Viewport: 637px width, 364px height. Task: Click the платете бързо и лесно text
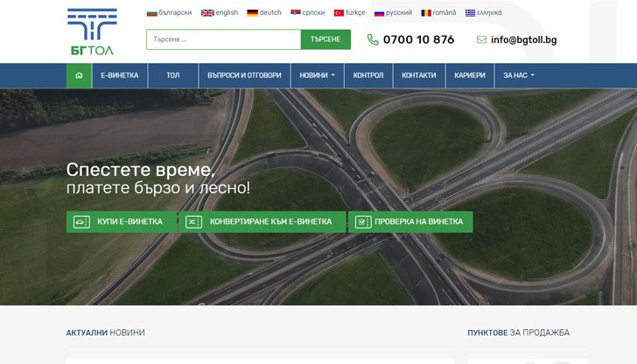point(158,188)
